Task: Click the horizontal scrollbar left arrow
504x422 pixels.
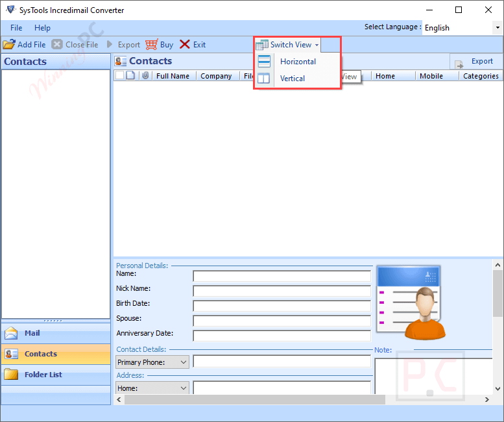Action: [x=119, y=399]
